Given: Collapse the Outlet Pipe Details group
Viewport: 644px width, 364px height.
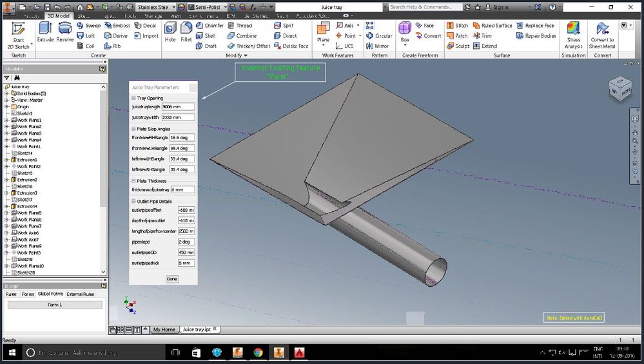Looking at the screenshot, I should tap(133, 202).
